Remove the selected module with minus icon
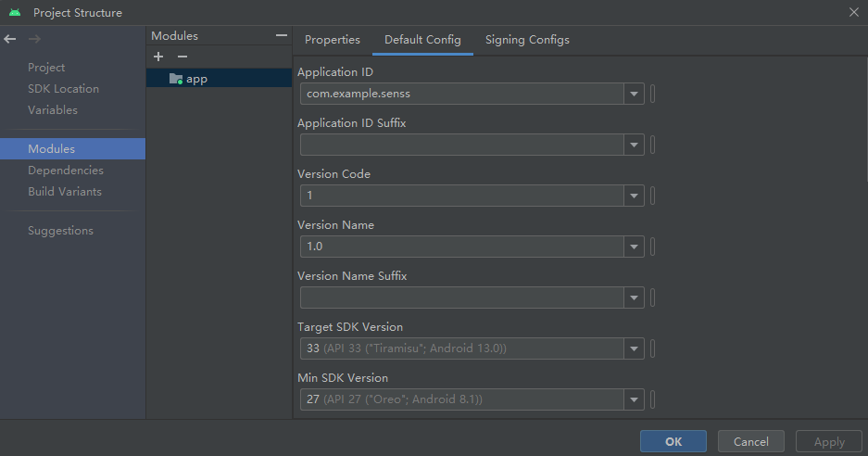Image resolution: width=868 pixels, height=456 pixels. 182,57
